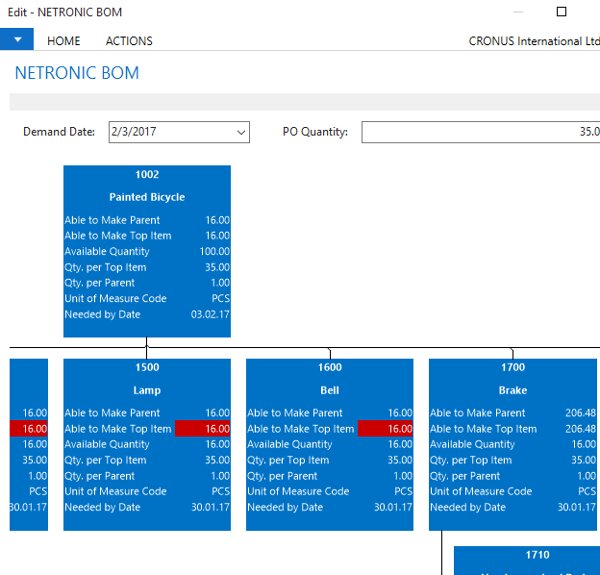Select the Painted Bicycle node title

pos(147,197)
